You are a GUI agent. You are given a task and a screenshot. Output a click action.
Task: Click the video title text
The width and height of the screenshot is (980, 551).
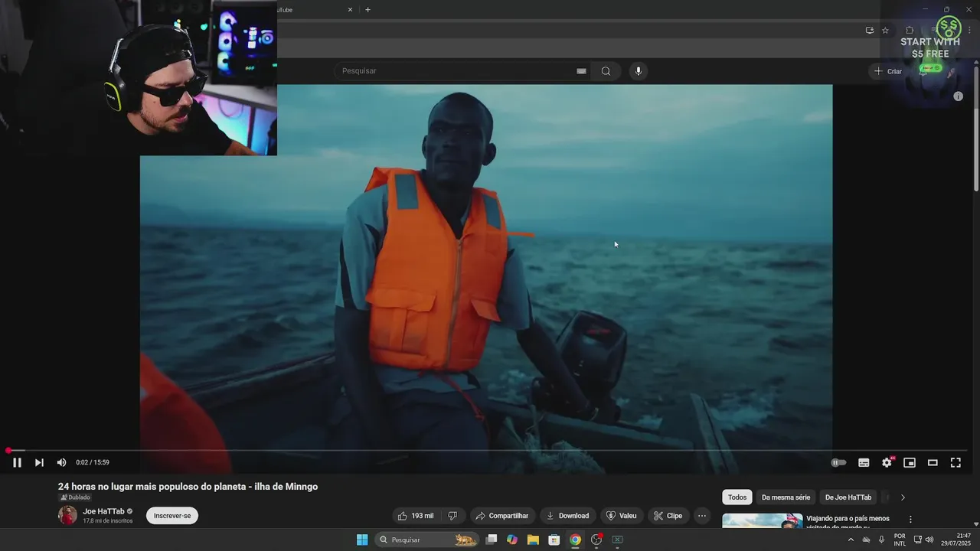188,487
